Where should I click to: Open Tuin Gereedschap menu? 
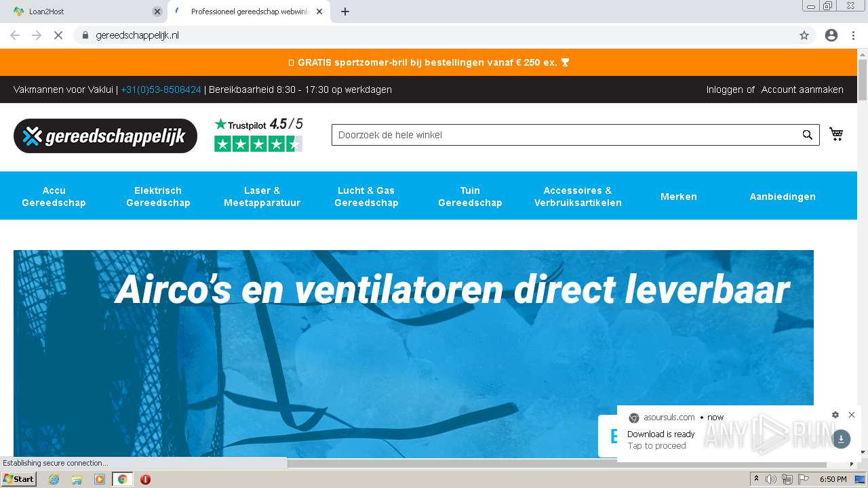[470, 197]
